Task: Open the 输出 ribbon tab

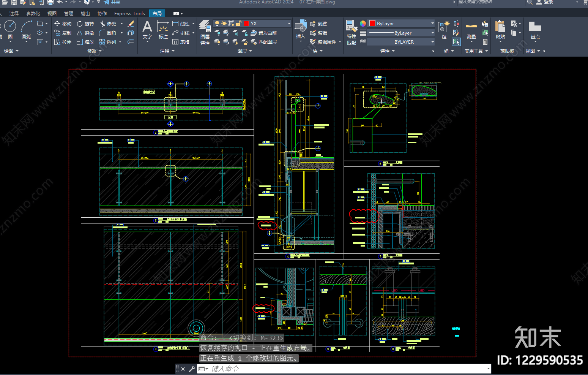Action: point(85,13)
